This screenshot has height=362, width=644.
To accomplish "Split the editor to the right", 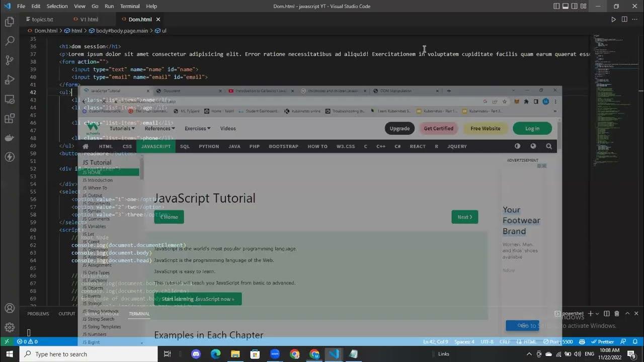I will pos(624,20).
